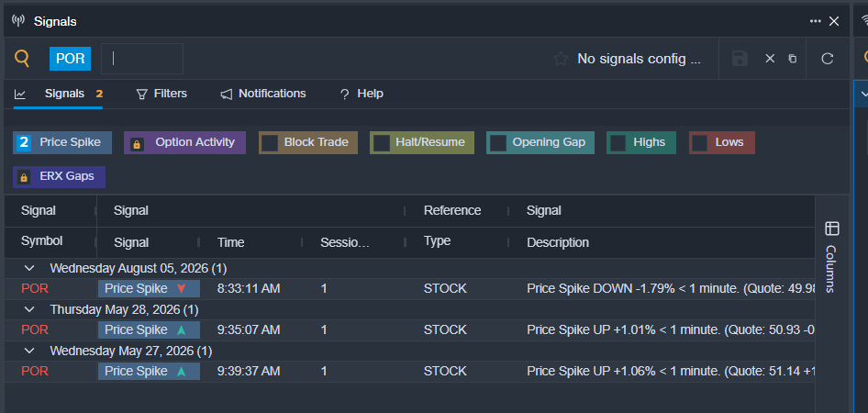
Task: Select the 9:39:37 AM time cell
Action: coord(249,371)
